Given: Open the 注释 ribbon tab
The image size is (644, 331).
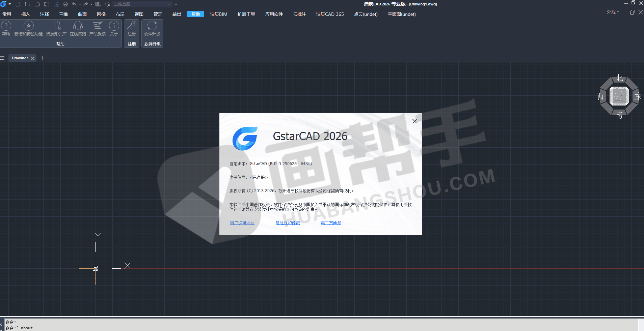Looking at the screenshot, I should coord(45,14).
